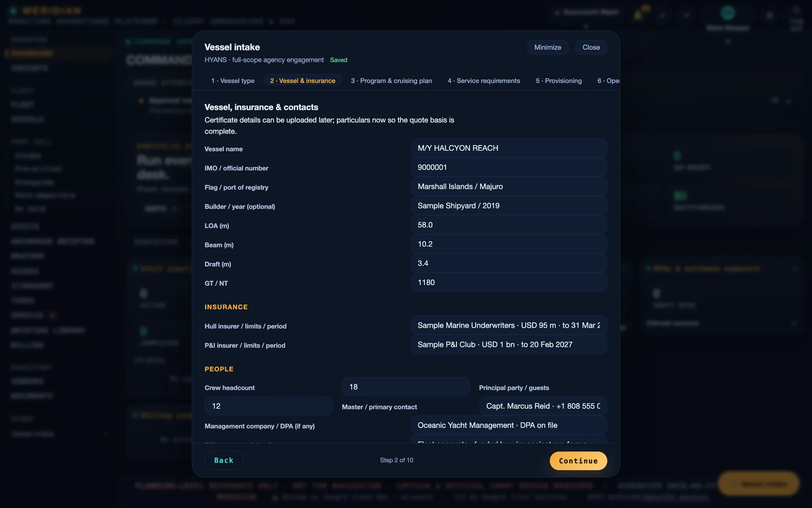The width and height of the screenshot is (812, 508).
Task: Open the 4 · Service requirements tab
Action: click(x=484, y=81)
